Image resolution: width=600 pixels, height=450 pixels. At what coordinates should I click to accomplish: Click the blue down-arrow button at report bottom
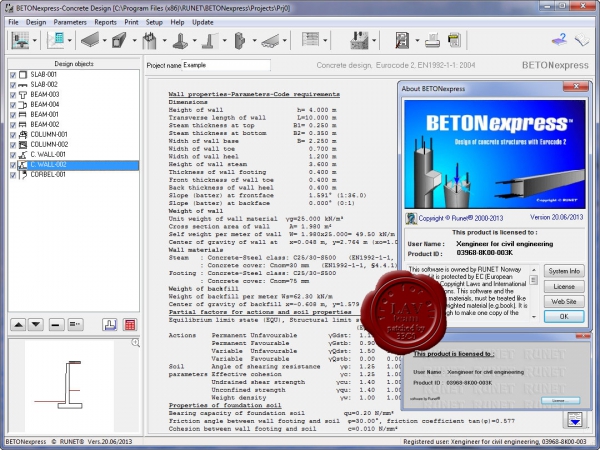575,420
